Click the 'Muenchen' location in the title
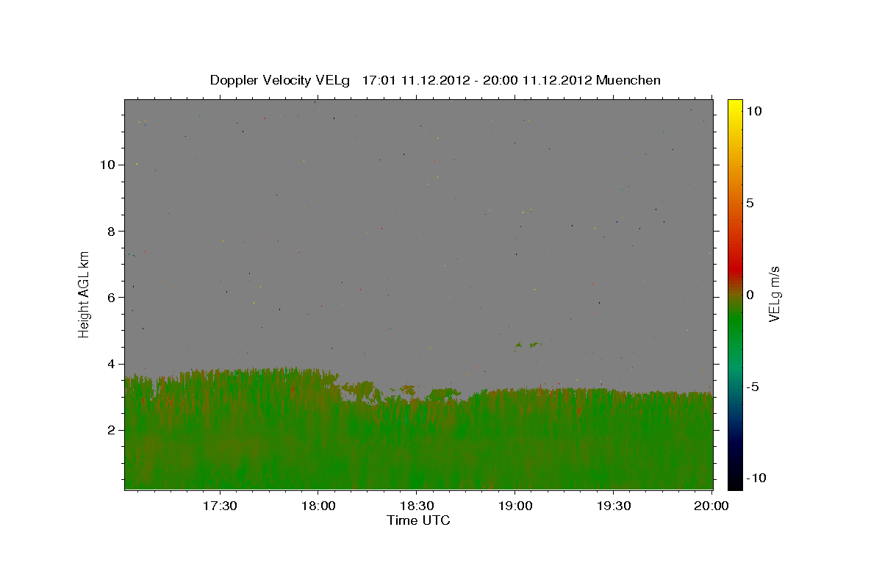The image size is (882, 588). (628, 80)
